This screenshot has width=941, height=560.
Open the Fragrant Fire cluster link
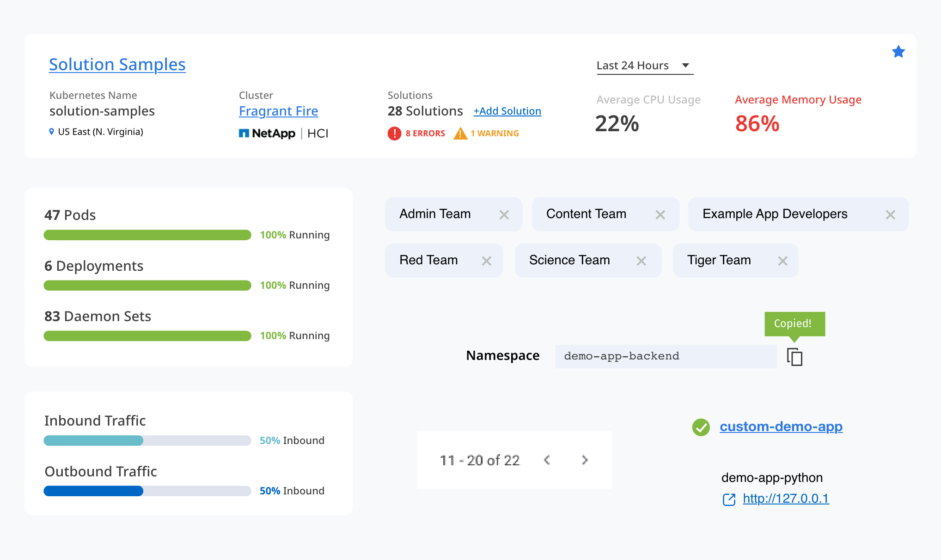coord(278,111)
